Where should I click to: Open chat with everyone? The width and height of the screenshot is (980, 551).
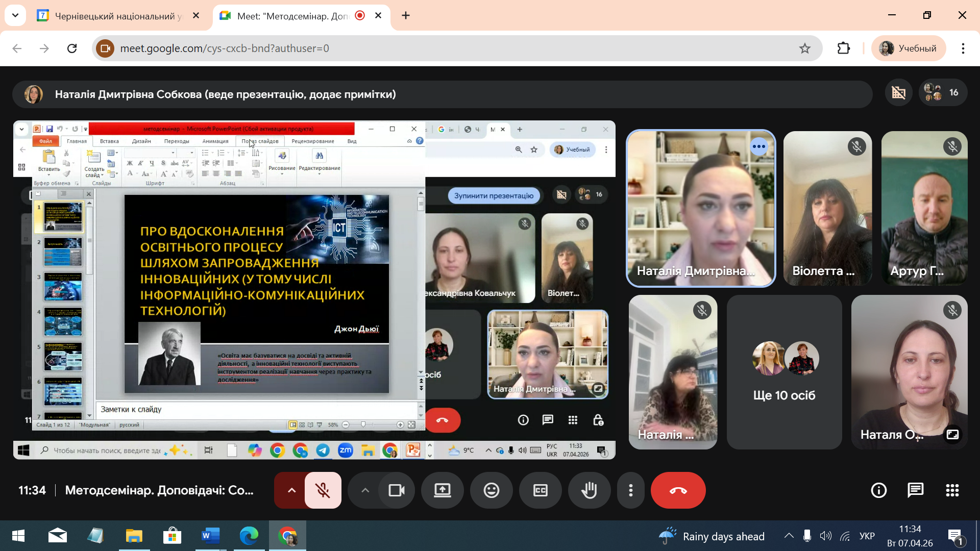(x=915, y=490)
